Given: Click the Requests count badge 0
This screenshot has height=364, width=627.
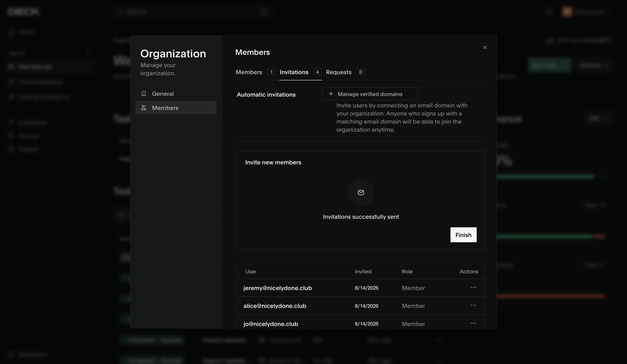Looking at the screenshot, I should (361, 72).
